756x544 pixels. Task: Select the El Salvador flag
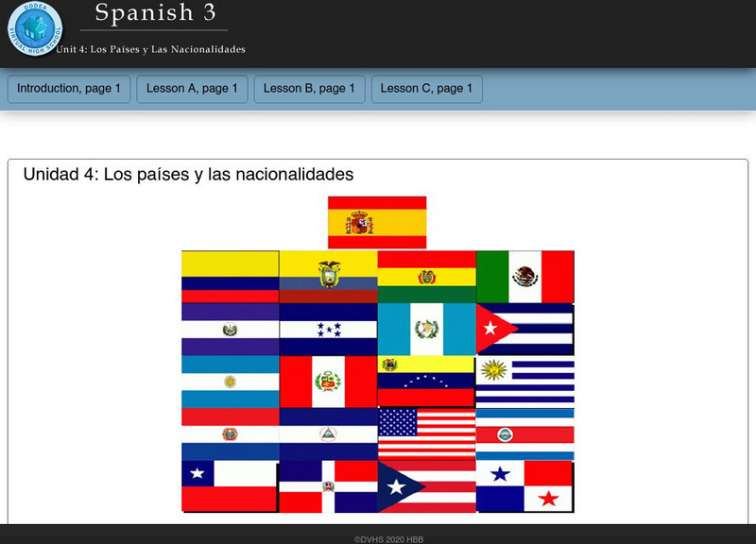tap(231, 329)
